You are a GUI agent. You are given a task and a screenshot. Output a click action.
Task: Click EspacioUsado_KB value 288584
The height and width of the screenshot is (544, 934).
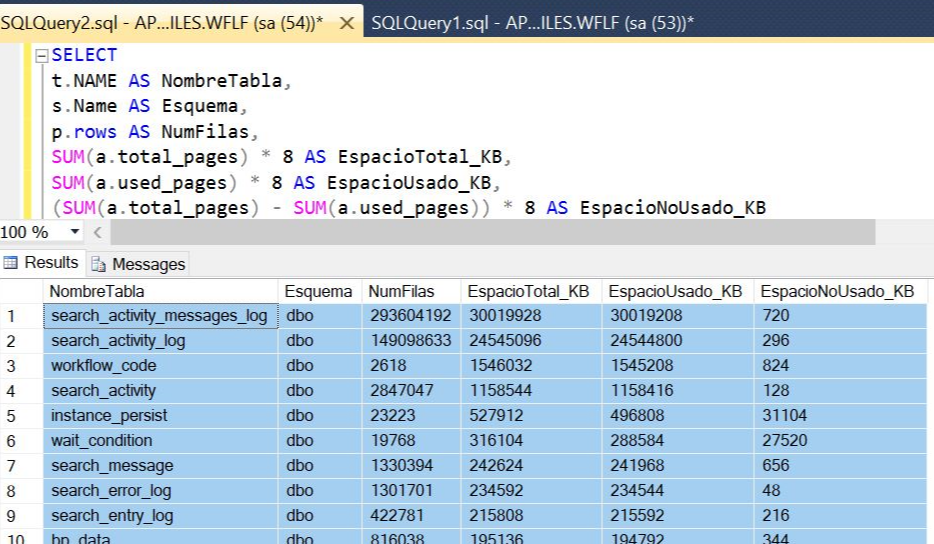pyautogui.click(x=678, y=441)
